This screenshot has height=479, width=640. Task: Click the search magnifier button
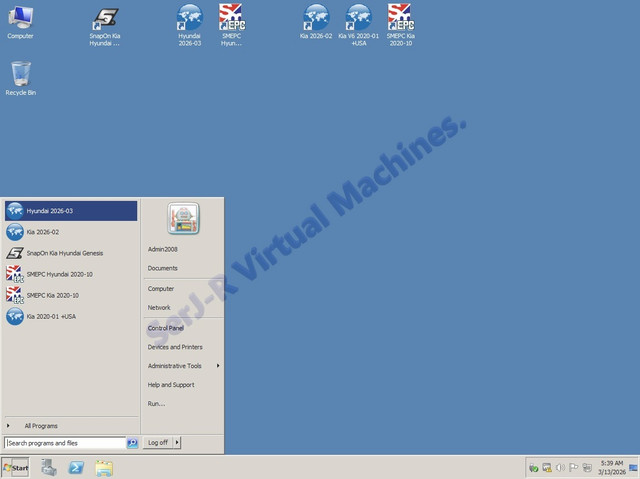pyautogui.click(x=132, y=443)
